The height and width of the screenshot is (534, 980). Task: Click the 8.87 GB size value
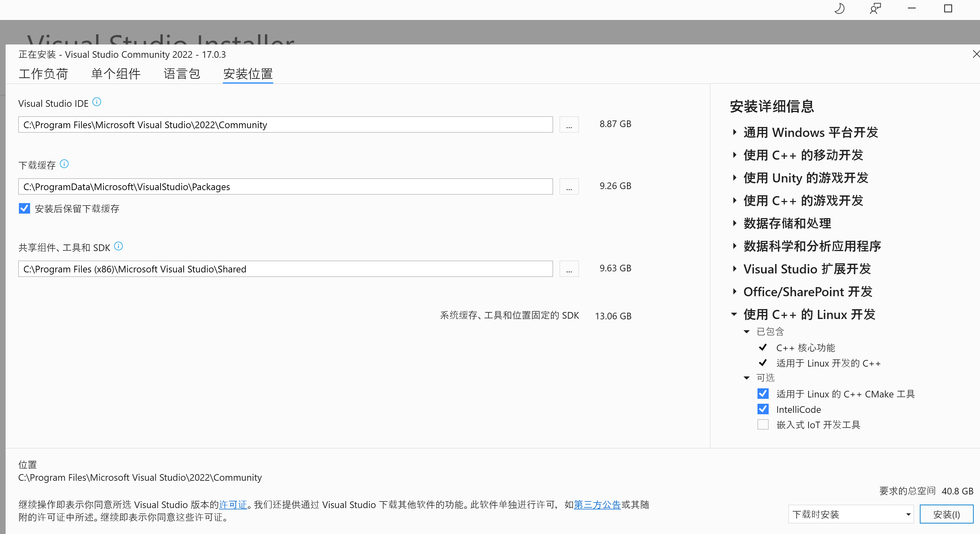click(x=615, y=124)
